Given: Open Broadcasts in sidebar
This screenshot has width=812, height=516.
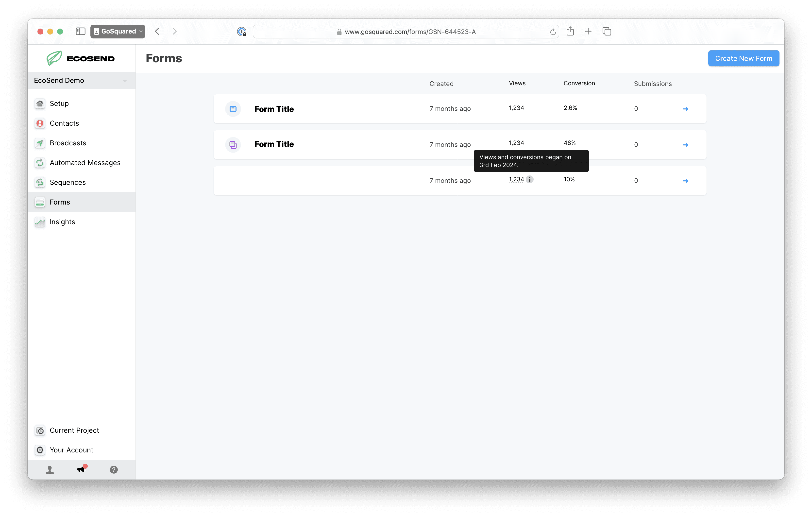Looking at the screenshot, I should (x=68, y=143).
